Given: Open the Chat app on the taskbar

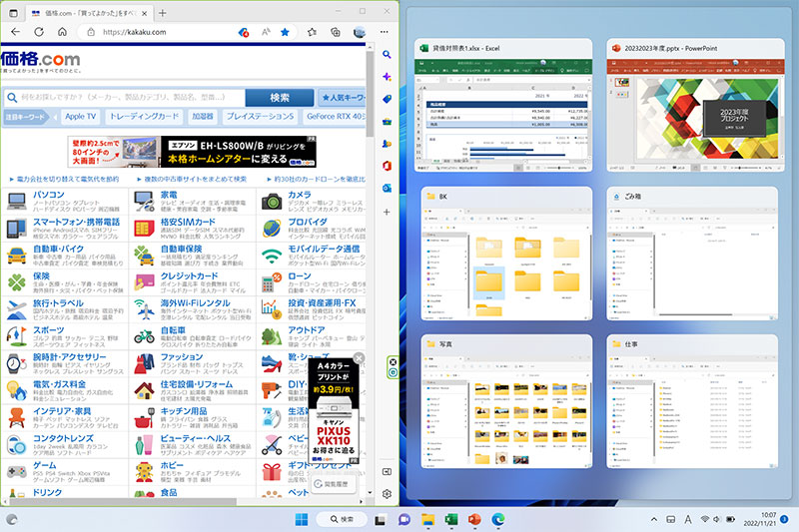Looking at the screenshot, I should click(x=404, y=519).
